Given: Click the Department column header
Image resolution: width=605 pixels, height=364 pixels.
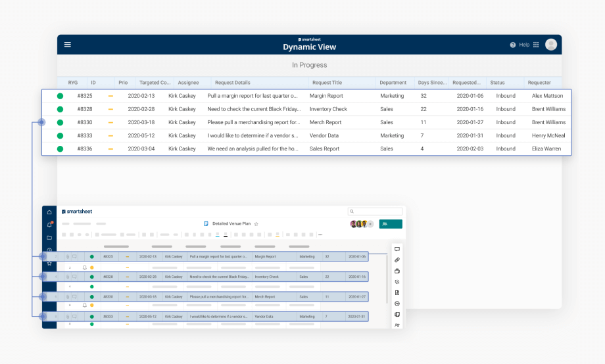Looking at the screenshot, I should tap(393, 83).
